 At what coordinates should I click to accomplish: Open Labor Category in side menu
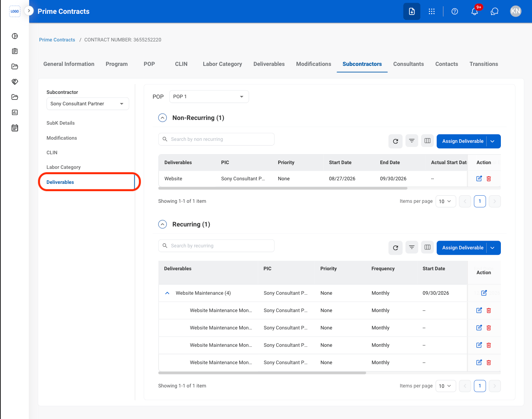pyautogui.click(x=63, y=167)
